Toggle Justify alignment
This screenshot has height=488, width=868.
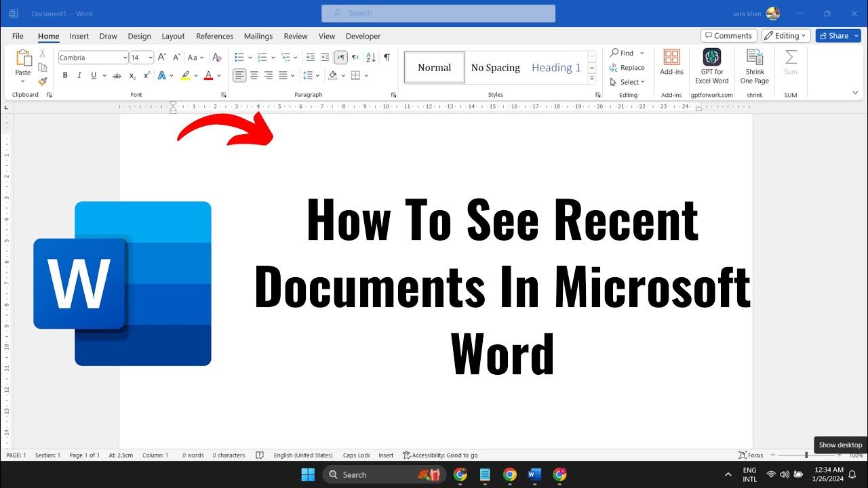click(x=283, y=75)
